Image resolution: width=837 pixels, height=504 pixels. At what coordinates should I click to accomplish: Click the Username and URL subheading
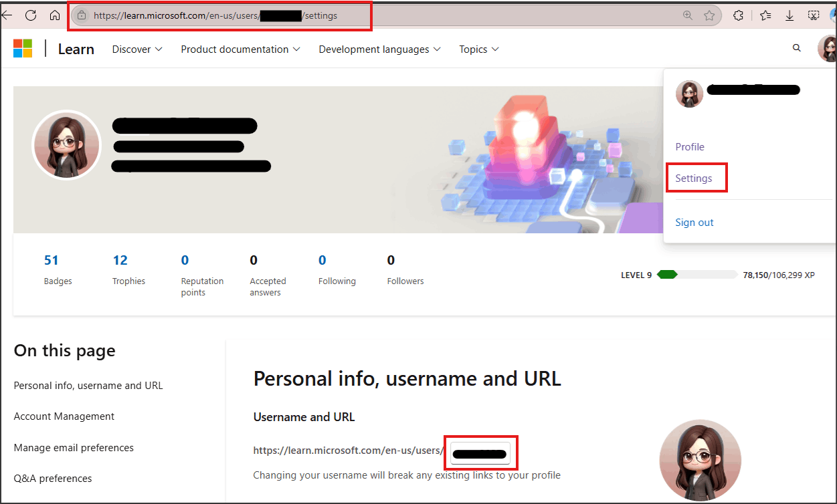pos(304,417)
